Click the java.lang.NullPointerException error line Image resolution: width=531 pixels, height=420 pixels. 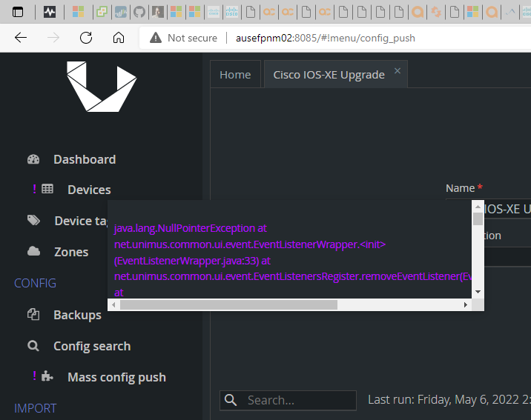[191, 228]
